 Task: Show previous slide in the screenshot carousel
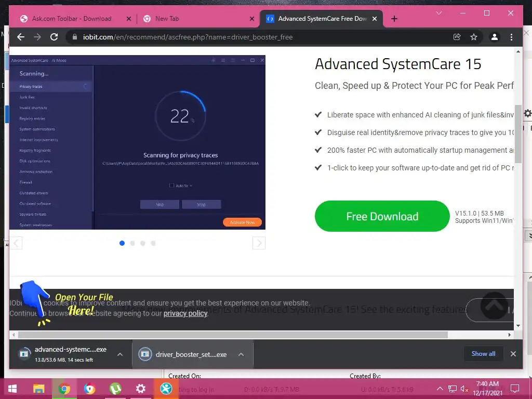16,243
